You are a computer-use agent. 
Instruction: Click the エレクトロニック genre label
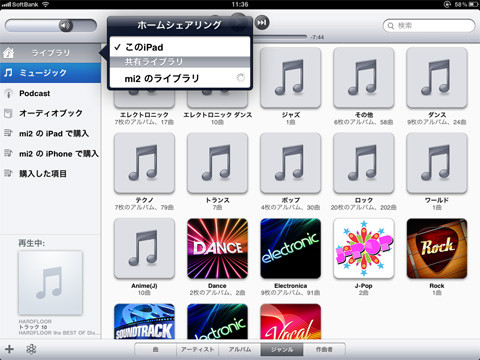[x=144, y=115]
